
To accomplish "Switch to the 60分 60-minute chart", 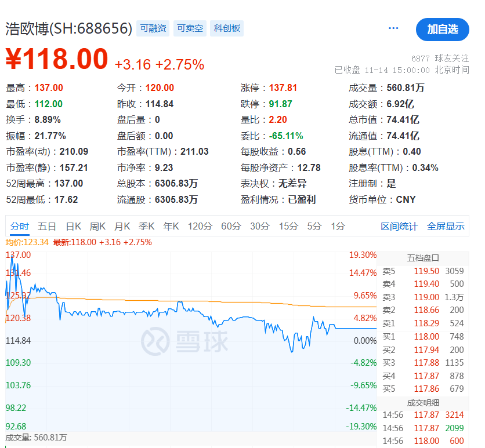I will coord(231,227).
